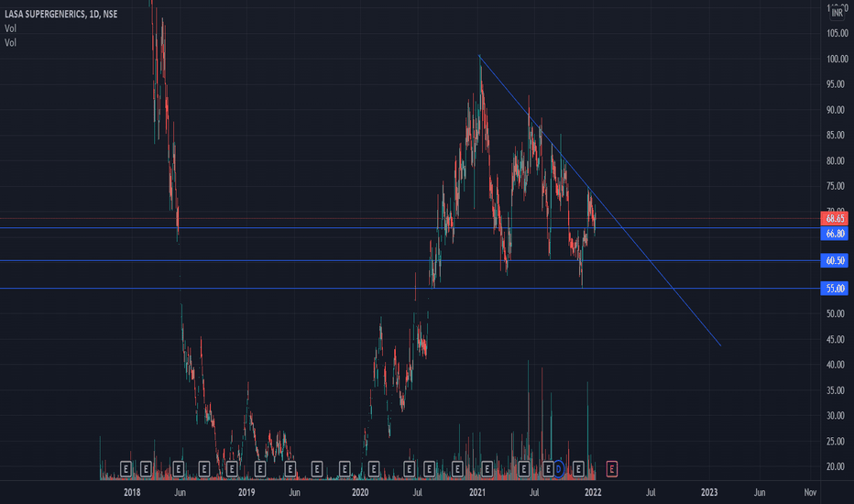854x504 pixels.
Task: Click 100.00 on the price scale
Action: click(838, 59)
